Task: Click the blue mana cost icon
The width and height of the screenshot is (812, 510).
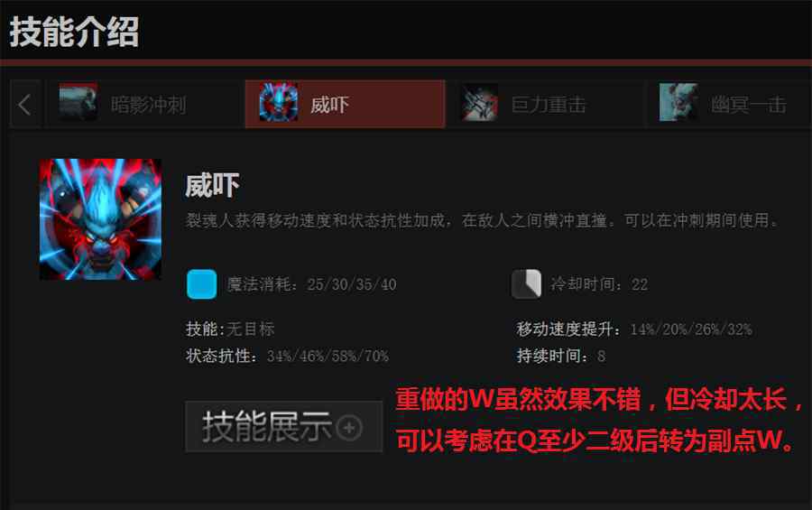Action: [201, 284]
